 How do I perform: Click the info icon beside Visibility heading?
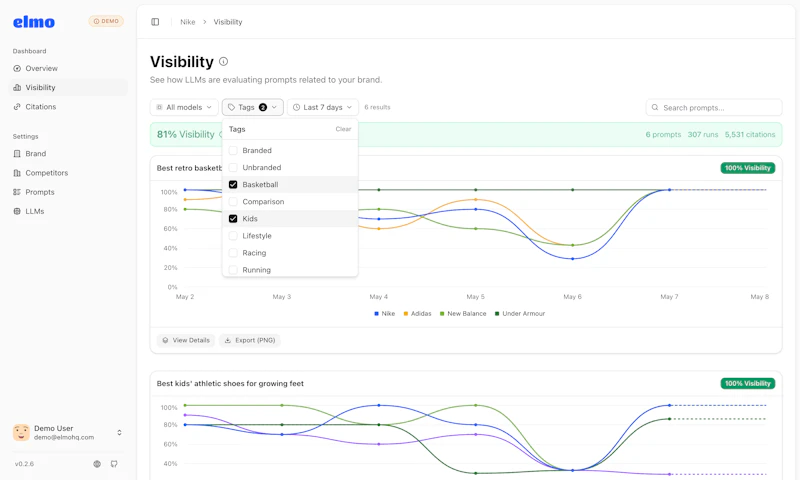223,61
